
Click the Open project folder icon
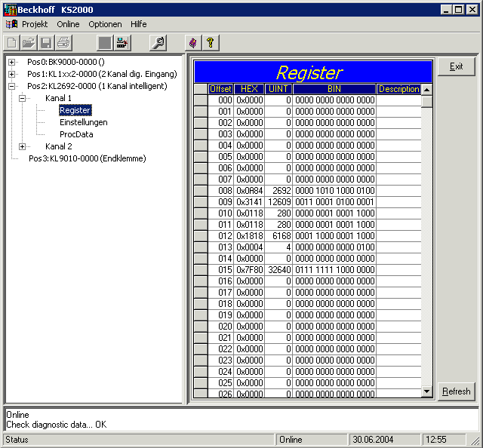point(29,42)
